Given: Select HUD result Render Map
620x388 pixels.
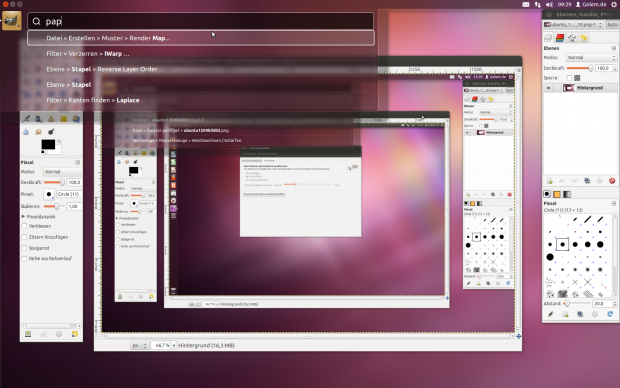Looking at the screenshot, I should point(201,38).
